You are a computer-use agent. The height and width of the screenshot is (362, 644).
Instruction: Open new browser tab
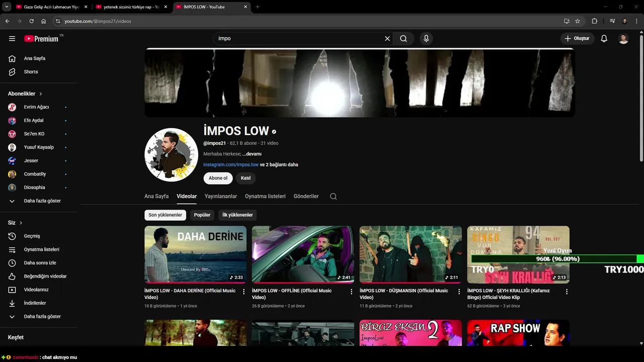coord(258,7)
